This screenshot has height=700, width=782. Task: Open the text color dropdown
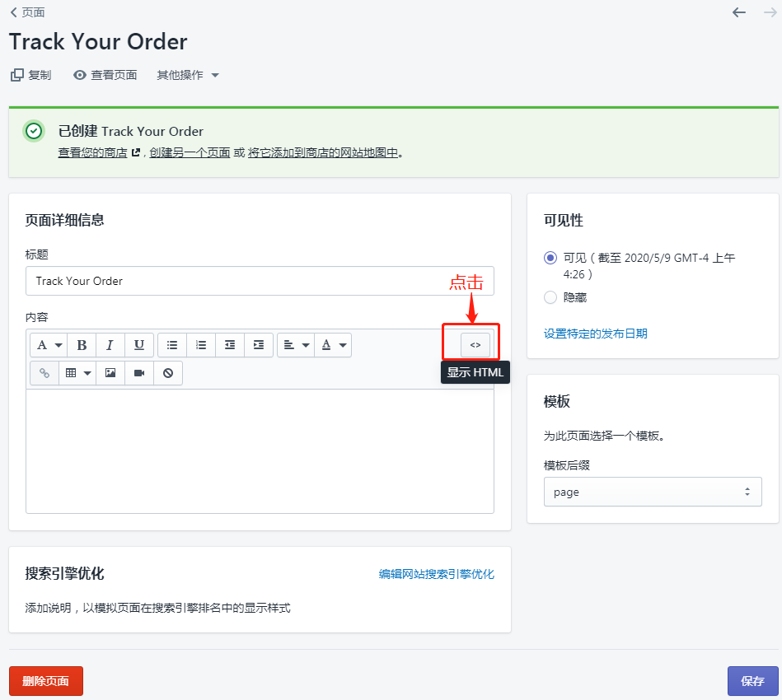tap(333, 344)
